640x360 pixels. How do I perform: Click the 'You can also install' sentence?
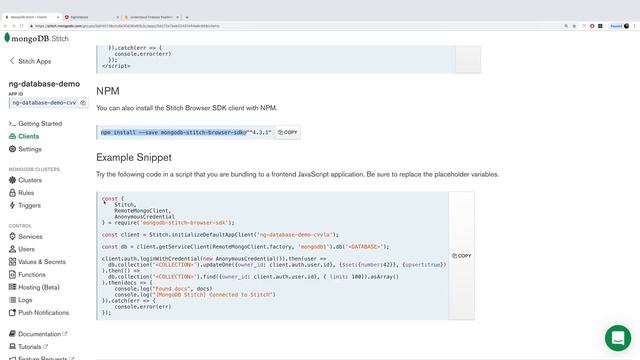[187, 108]
